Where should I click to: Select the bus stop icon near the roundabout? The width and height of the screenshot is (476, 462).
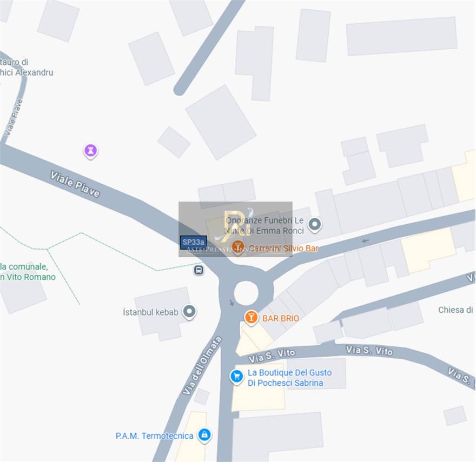[x=199, y=270]
